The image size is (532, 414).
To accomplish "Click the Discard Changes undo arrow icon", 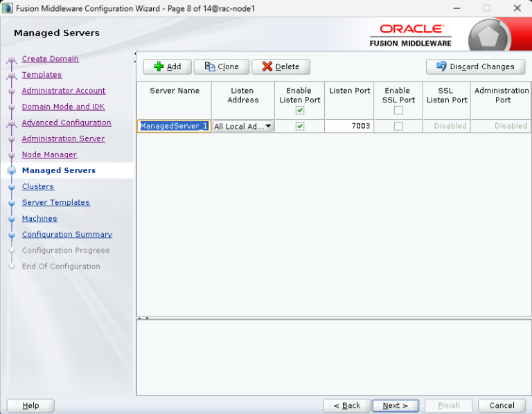I will 441,66.
